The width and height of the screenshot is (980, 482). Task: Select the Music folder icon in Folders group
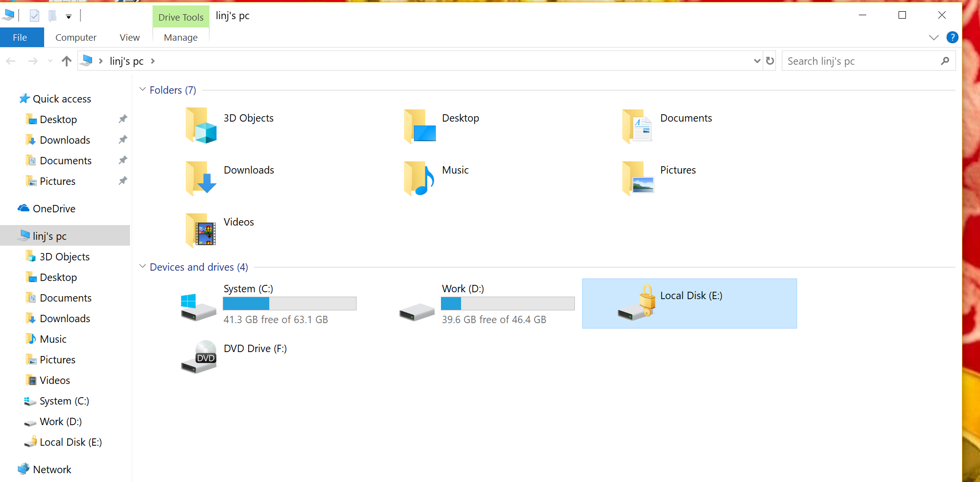(419, 178)
